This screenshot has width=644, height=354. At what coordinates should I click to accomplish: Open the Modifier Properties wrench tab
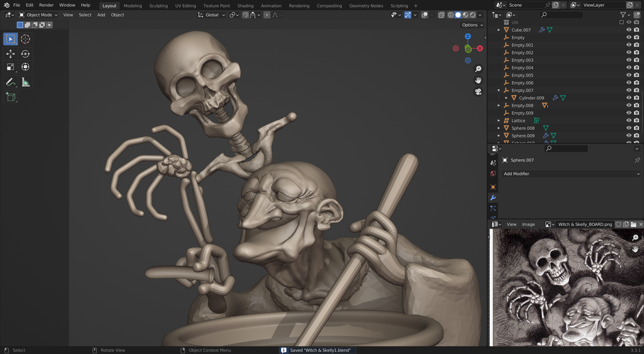point(493,198)
